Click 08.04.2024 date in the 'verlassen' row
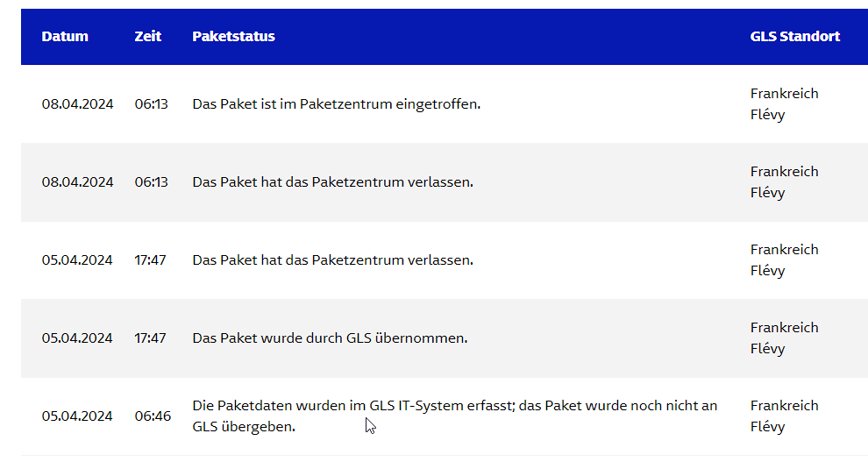Image resolution: width=868 pixels, height=469 pixels. tap(77, 182)
